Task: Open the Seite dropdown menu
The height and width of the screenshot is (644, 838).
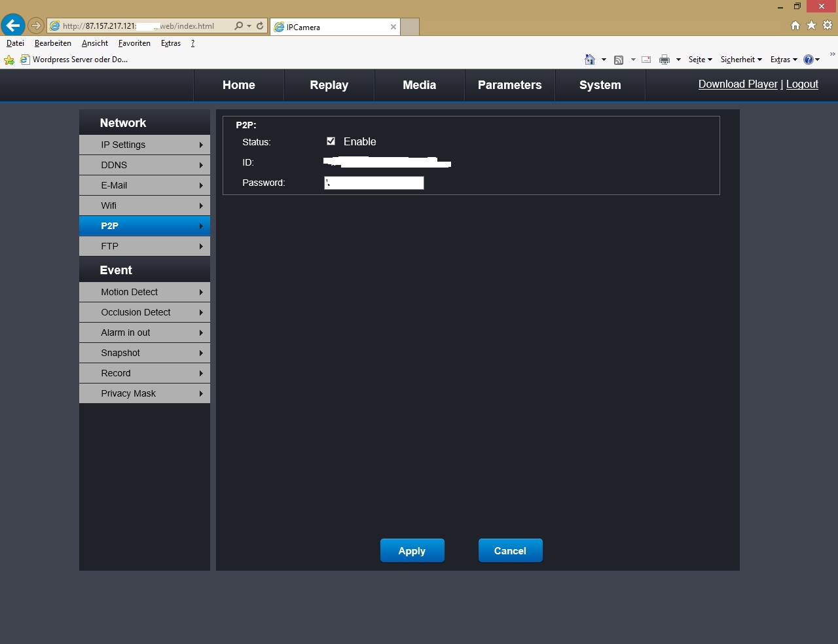Action: click(700, 60)
